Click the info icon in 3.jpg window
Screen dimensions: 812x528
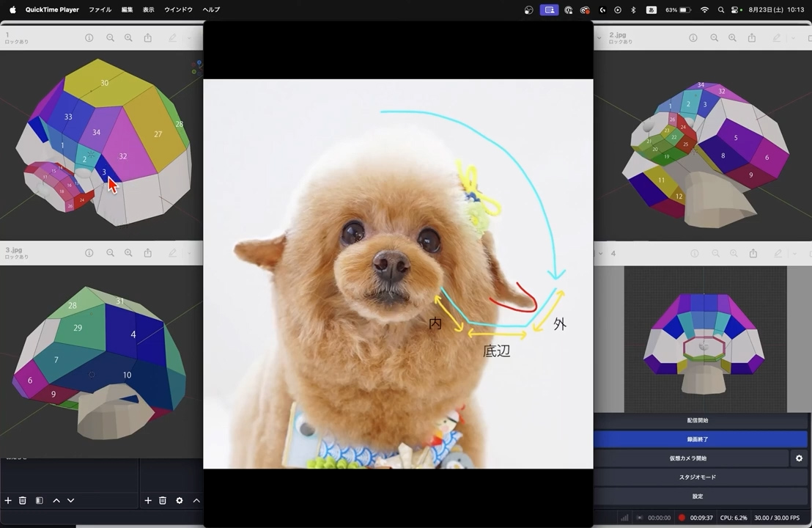(89, 253)
